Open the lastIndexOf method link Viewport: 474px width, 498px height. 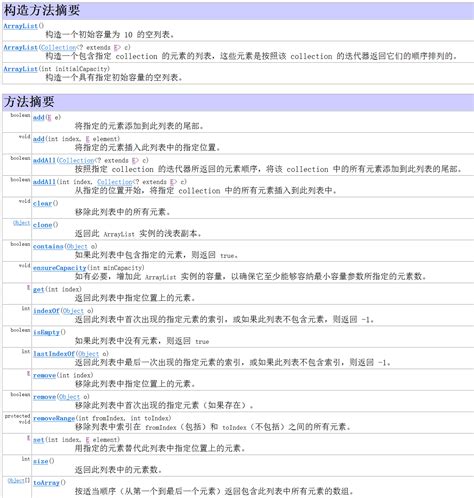pos(54,354)
